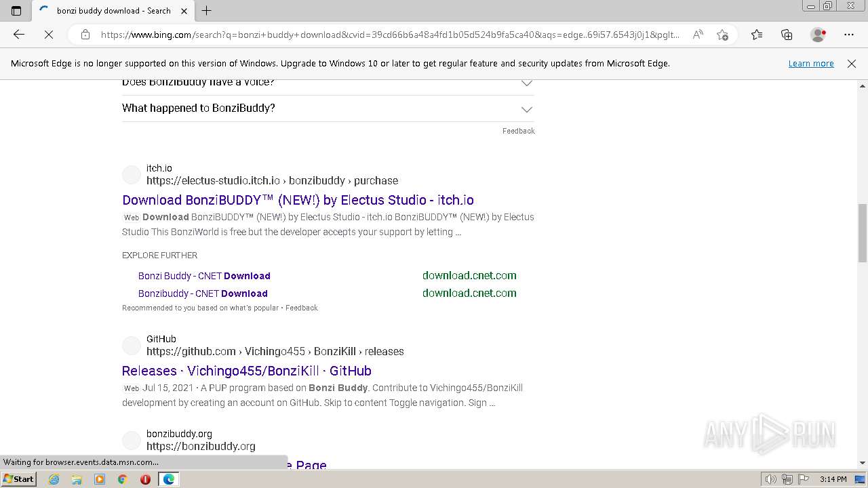The height and width of the screenshot is (488, 868).
Task: Open Download BonziBUDDY itch.io result
Action: tap(298, 200)
